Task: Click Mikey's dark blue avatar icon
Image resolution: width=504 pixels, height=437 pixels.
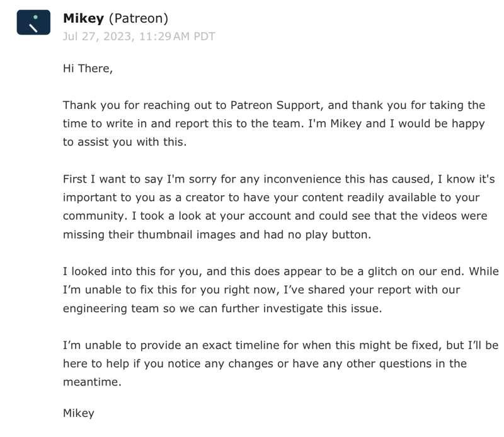Action: click(33, 22)
